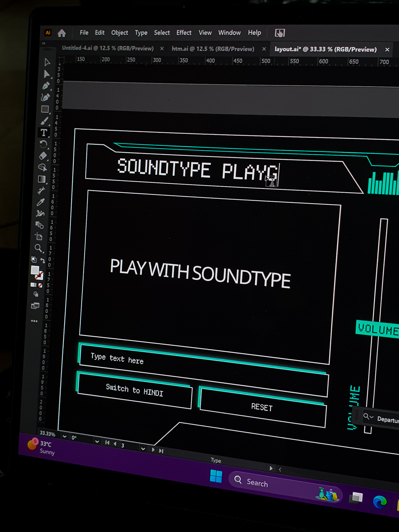Choose the Eraser tool
The image size is (399, 532).
click(x=43, y=156)
